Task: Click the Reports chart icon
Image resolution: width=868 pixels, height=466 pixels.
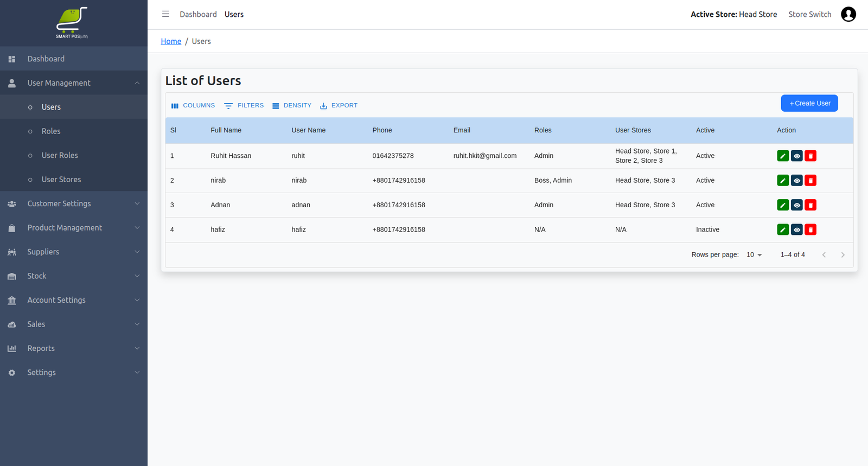Action: tap(12, 348)
